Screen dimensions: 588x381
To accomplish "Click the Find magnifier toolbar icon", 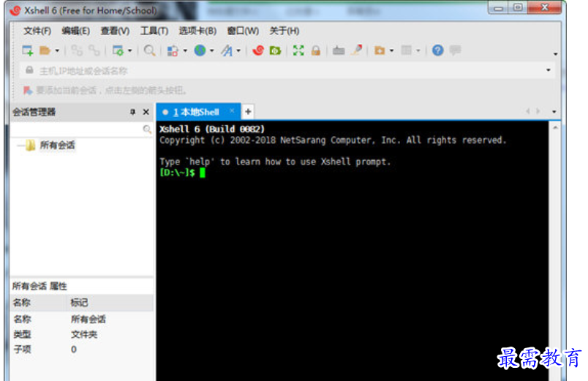I will pos(149,50).
